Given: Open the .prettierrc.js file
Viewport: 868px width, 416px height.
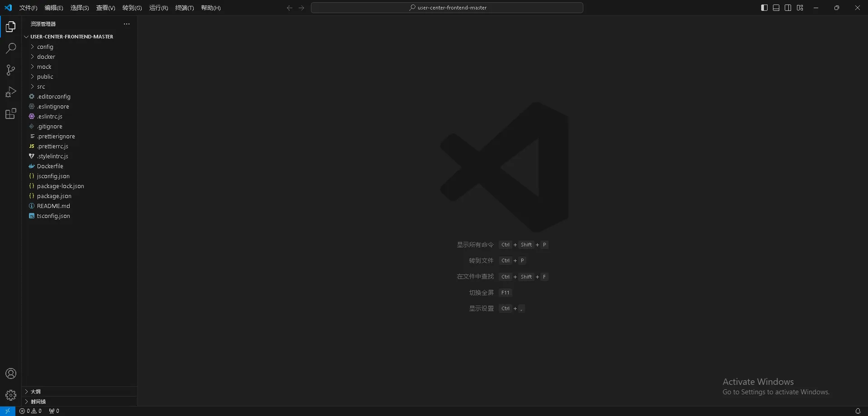Looking at the screenshot, I should (80, 146).
